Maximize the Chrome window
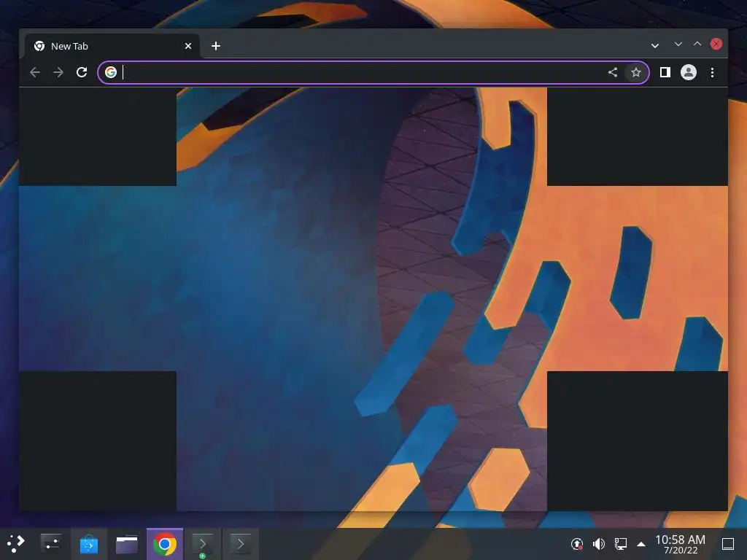The image size is (747, 560). point(697,44)
